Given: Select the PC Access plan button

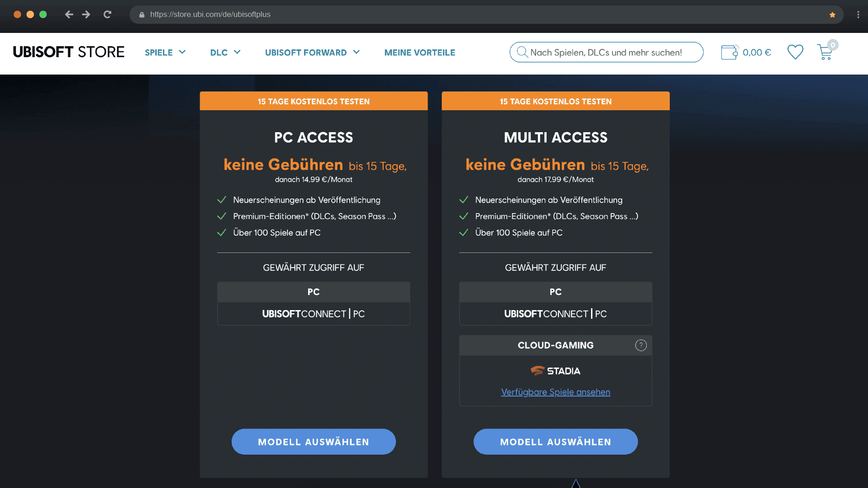Looking at the screenshot, I should (314, 442).
